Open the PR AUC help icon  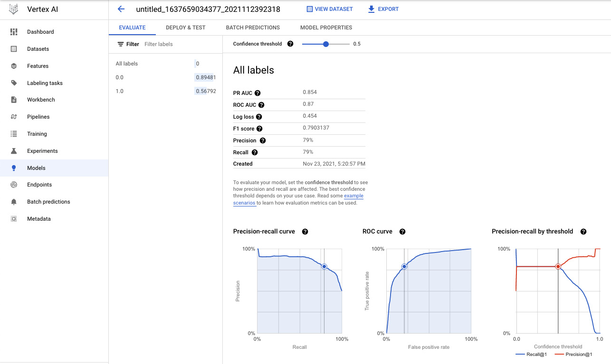[x=258, y=93]
